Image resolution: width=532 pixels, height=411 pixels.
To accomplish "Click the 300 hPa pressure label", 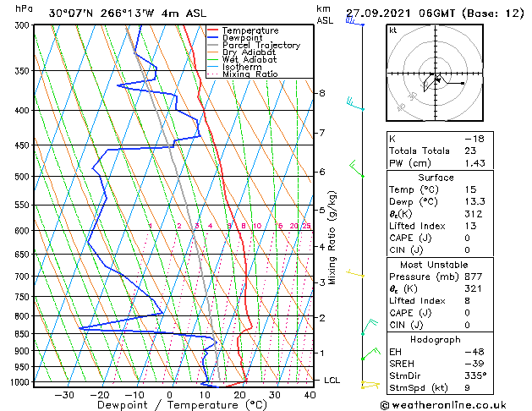I will pos(24,25).
